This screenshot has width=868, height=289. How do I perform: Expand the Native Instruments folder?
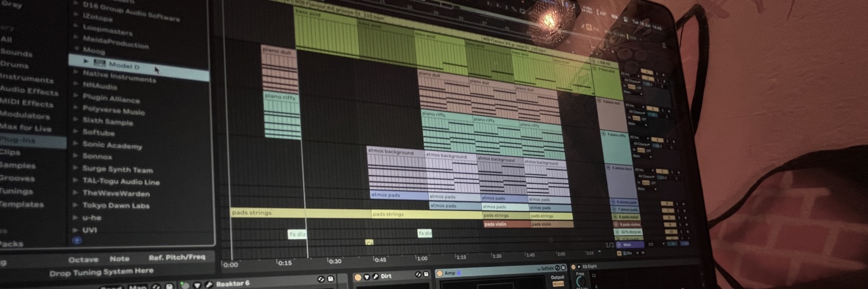click(75, 73)
